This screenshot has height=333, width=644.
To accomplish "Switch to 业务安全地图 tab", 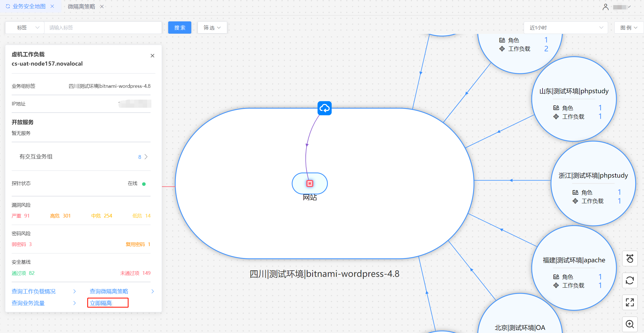I will click(x=29, y=6).
